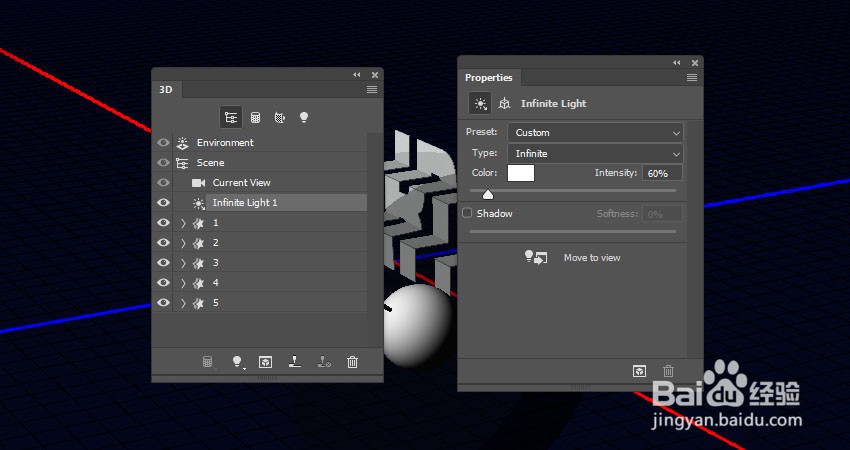Click the Current View camera icon
Viewport: 850px width, 450px height.
(x=198, y=183)
